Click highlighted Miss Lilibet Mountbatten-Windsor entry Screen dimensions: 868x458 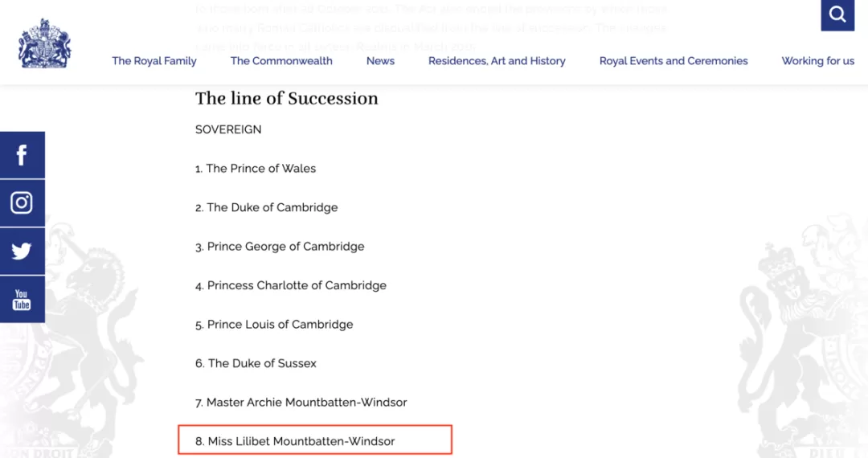[x=315, y=440]
